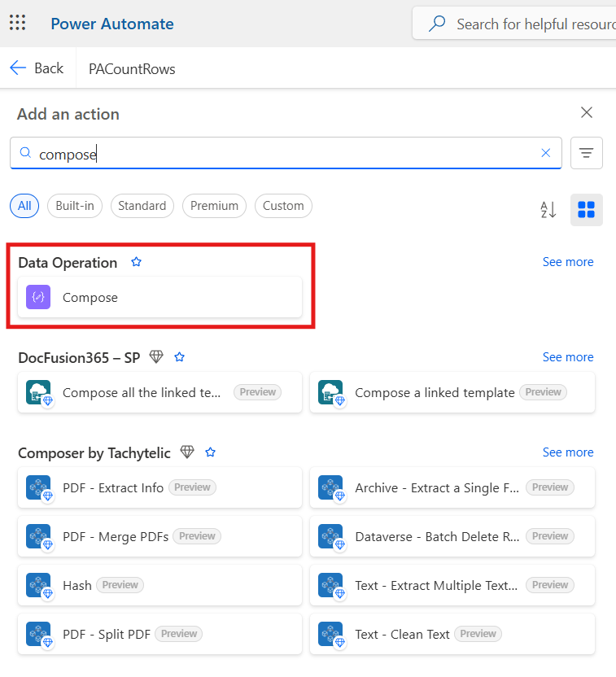Click the PDF - Merge PDFs icon

(39, 537)
